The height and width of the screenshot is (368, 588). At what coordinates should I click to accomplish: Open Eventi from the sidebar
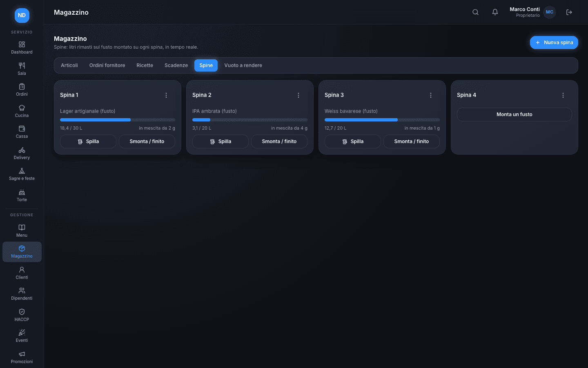[22, 336]
